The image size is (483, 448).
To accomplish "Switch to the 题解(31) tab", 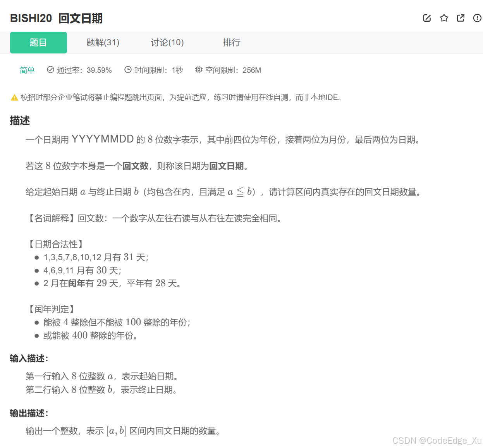I will tap(102, 43).
